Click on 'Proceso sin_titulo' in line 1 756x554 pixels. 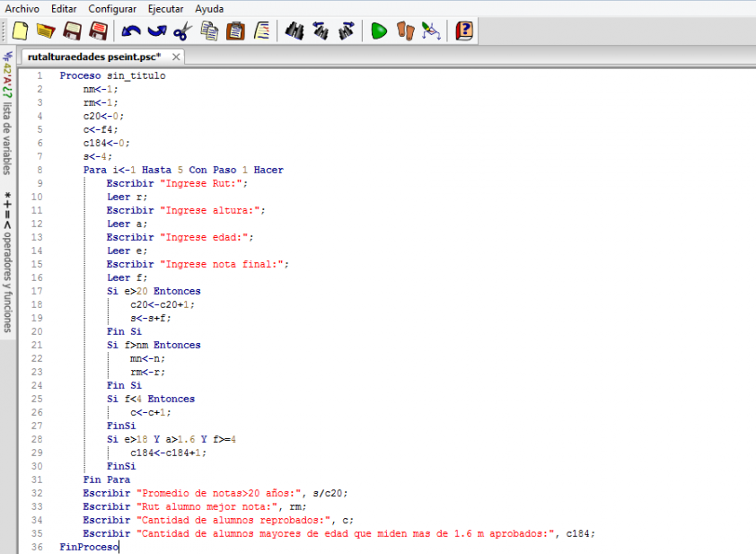click(x=112, y=75)
